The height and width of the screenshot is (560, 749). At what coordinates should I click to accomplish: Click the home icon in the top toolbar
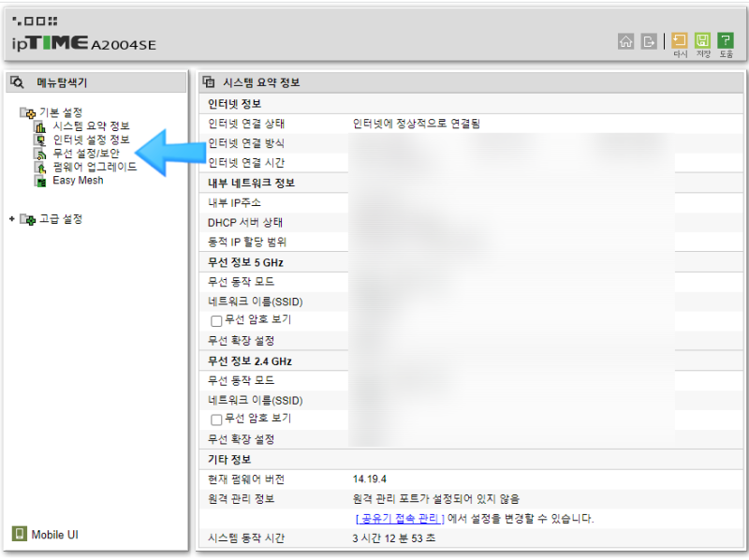pos(625,41)
